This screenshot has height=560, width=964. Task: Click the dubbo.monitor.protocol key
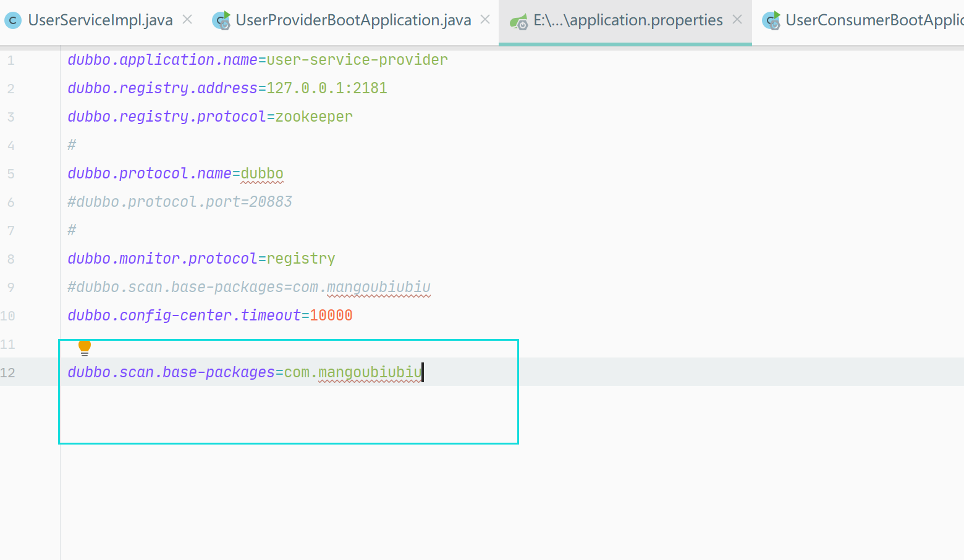tap(163, 259)
